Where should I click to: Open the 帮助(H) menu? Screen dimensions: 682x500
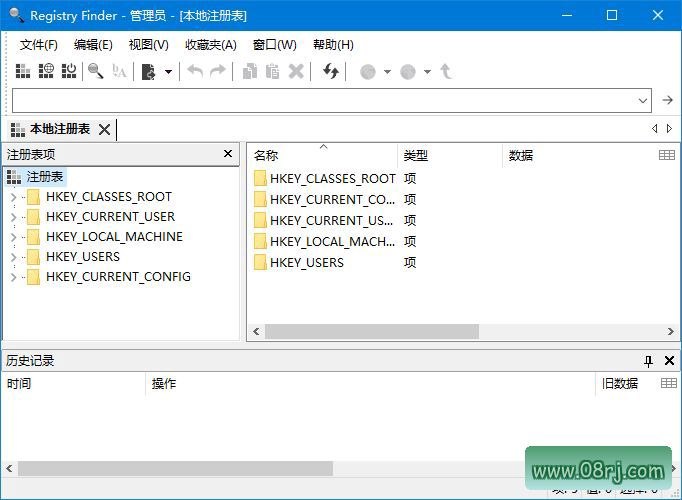click(333, 45)
